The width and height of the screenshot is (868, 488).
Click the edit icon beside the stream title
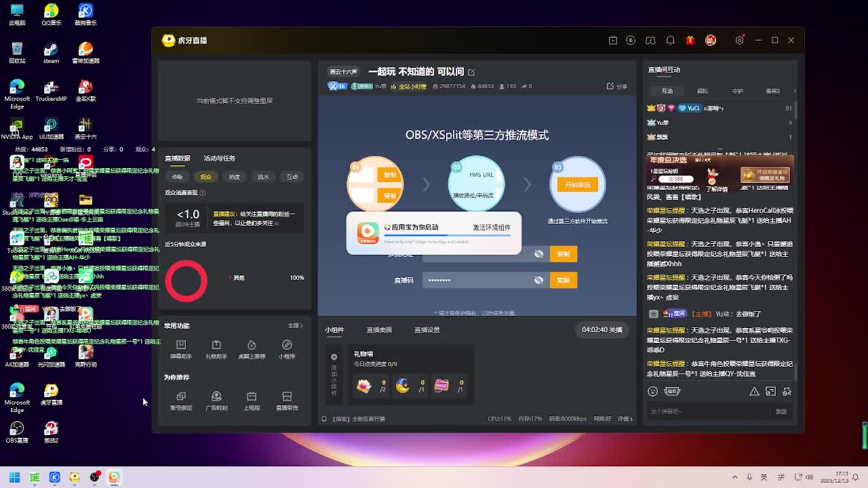point(471,72)
